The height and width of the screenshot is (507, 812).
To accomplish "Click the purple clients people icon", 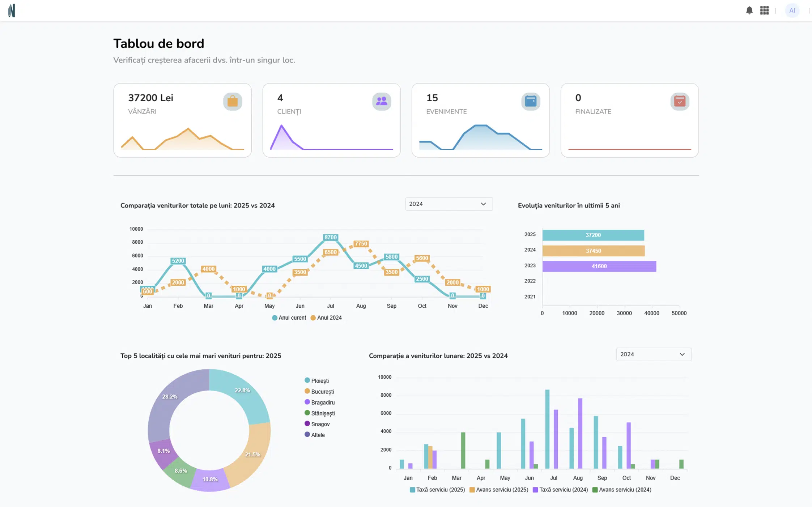I will (x=382, y=101).
